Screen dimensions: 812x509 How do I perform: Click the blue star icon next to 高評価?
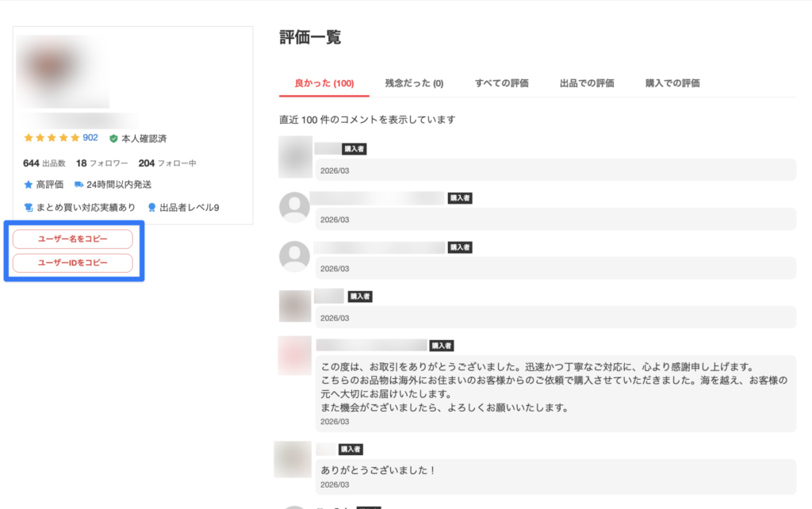pos(29,185)
